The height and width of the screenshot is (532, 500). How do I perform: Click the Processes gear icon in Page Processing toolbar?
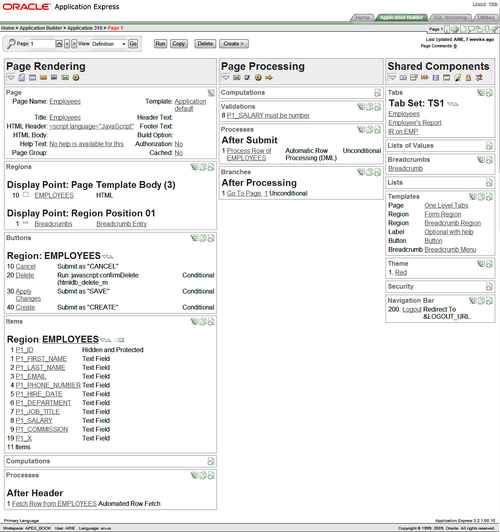click(x=258, y=78)
